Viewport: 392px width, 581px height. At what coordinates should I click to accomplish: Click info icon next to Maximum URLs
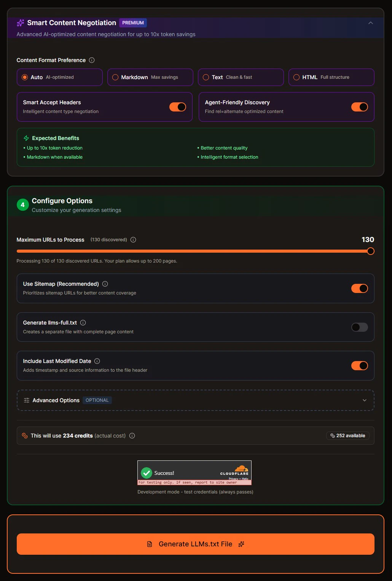pyautogui.click(x=133, y=240)
